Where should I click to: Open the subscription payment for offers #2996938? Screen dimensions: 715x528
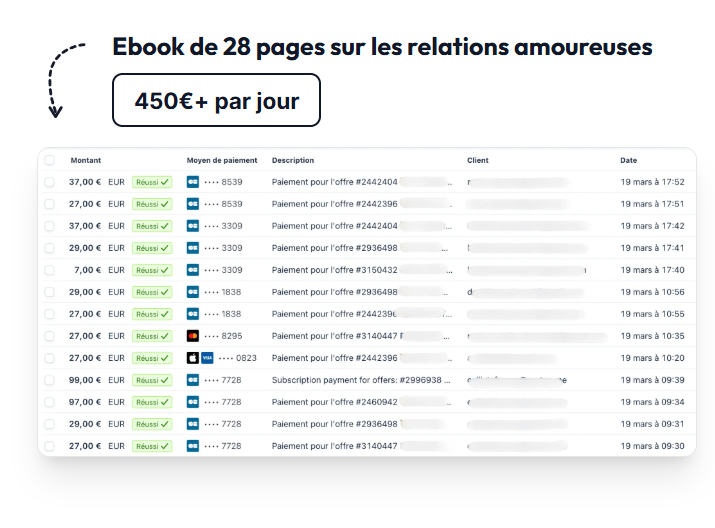tap(361, 380)
